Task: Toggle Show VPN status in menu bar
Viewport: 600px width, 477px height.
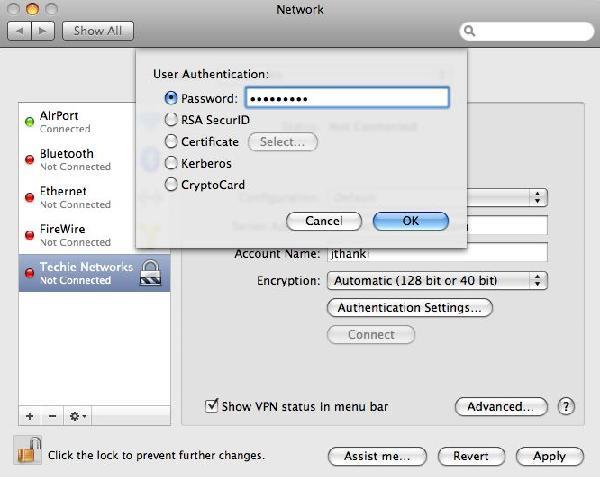Action: [x=211, y=406]
